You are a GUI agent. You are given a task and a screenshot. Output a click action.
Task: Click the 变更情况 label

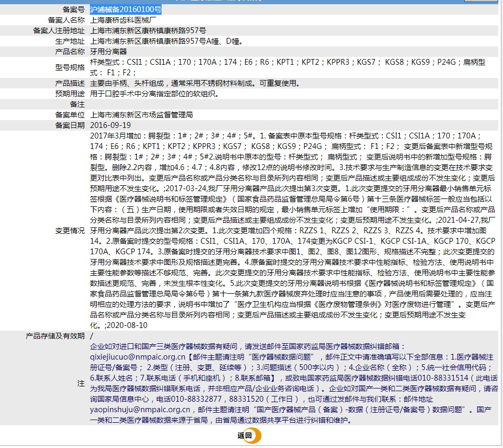tap(70, 231)
